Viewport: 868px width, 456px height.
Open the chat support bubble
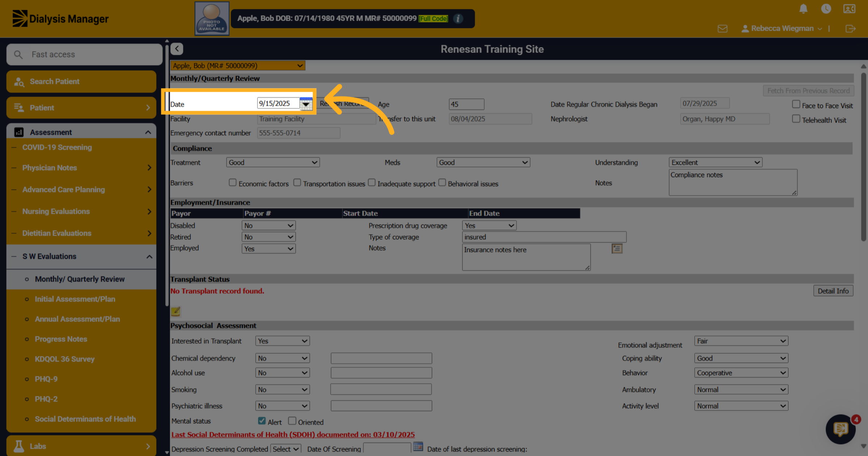click(841, 429)
